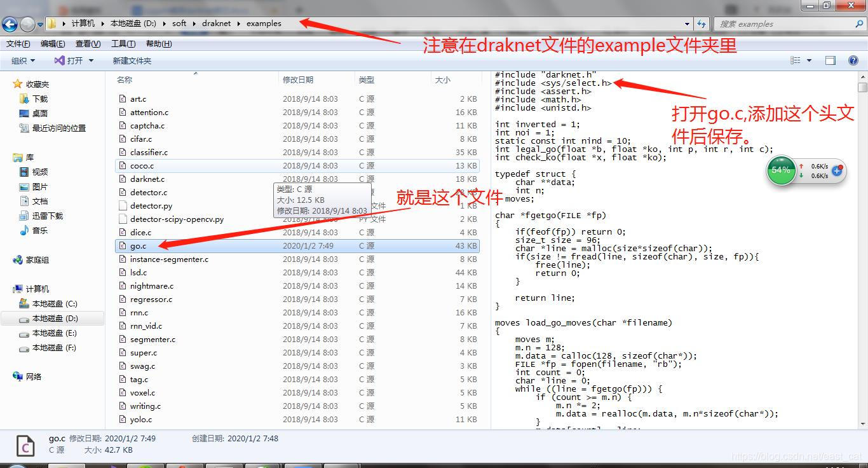Select the go.c file icon
This screenshot has height=468, width=868.
click(x=123, y=245)
